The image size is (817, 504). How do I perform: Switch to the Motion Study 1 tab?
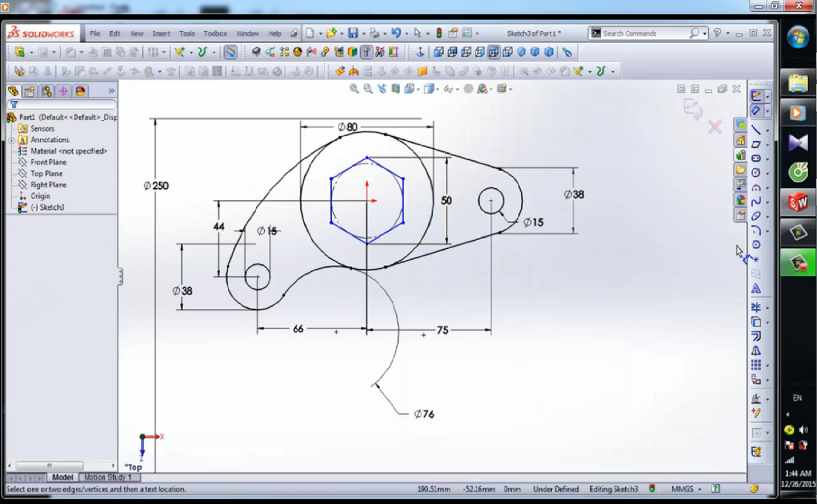(x=107, y=477)
